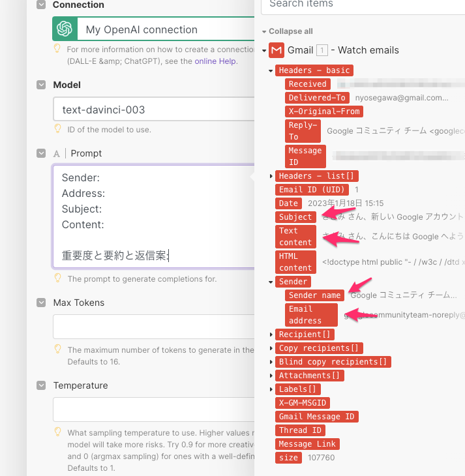Select My OpenAI connection dropdown
This screenshot has width=465, height=476.
click(x=153, y=29)
